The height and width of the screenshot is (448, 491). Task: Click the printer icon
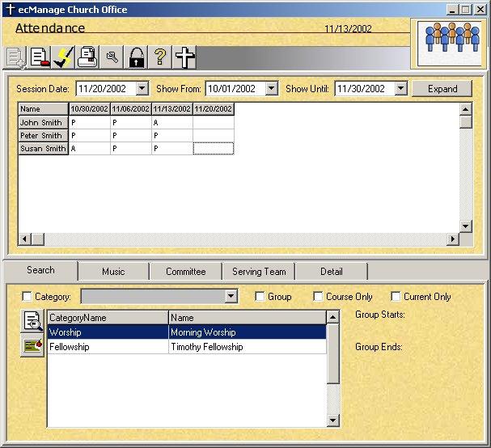click(x=87, y=57)
